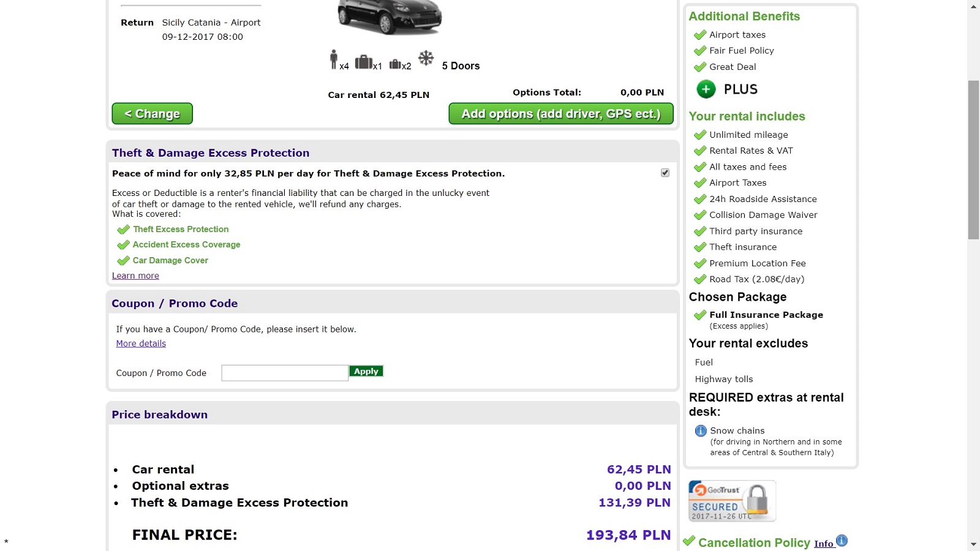Viewport: 980px width, 551px height.
Task: Click the Unlimited mileage checkmark icon
Action: 700,135
